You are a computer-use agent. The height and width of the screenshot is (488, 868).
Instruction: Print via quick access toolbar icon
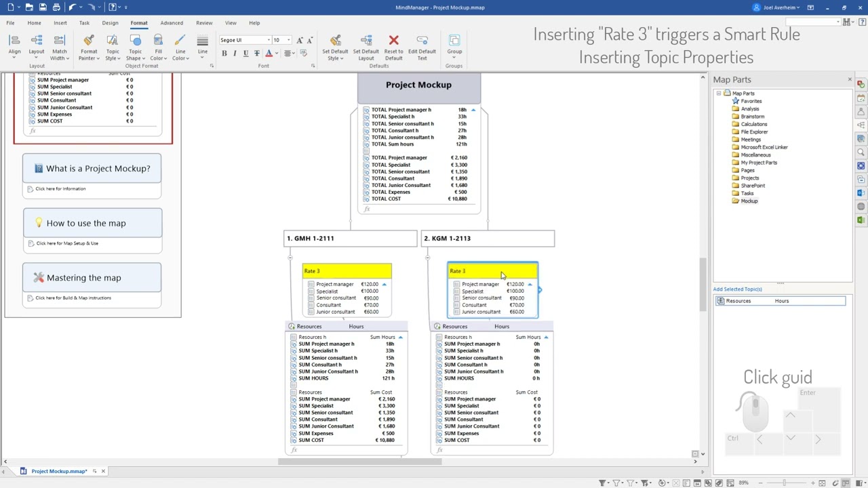tap(57, 7)
